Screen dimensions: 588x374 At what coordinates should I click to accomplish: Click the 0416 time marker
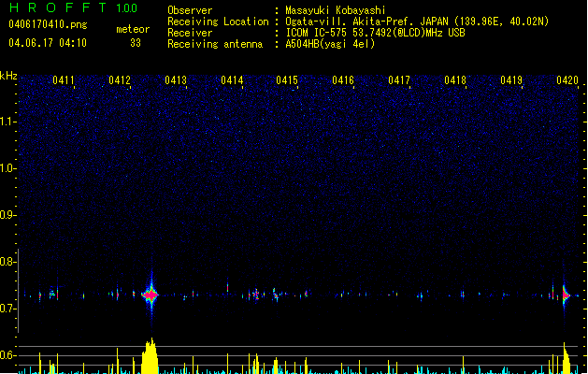343,80
